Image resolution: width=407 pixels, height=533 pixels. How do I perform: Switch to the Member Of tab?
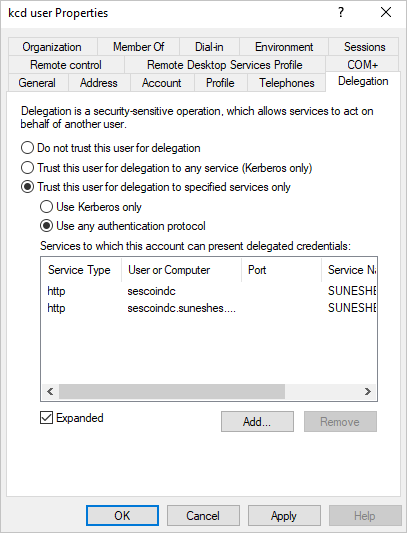tap(138, 47)
